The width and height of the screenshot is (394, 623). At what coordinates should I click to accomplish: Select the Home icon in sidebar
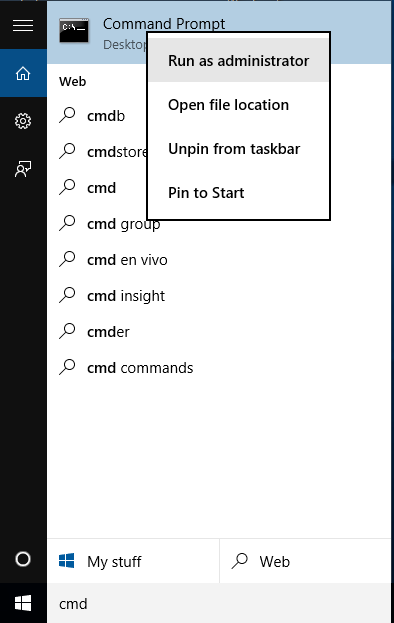[x=23, y=73]
